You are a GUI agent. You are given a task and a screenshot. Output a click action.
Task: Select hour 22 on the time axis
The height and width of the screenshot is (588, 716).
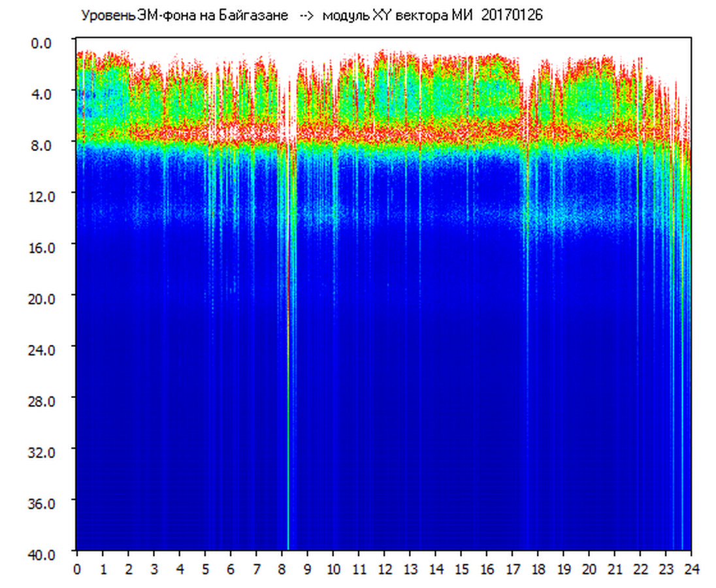pyautogui.click(x=640, y=568)
